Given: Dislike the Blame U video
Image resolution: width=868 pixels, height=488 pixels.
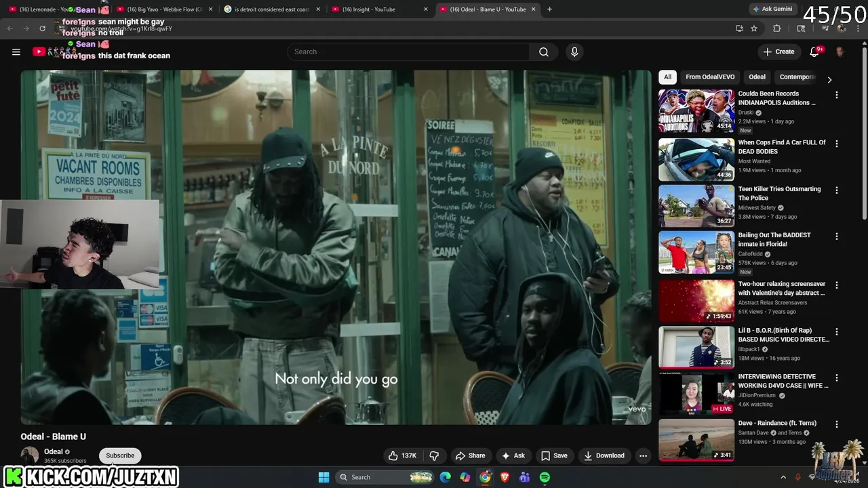Looking at the screenshot, I should point(435,455).
